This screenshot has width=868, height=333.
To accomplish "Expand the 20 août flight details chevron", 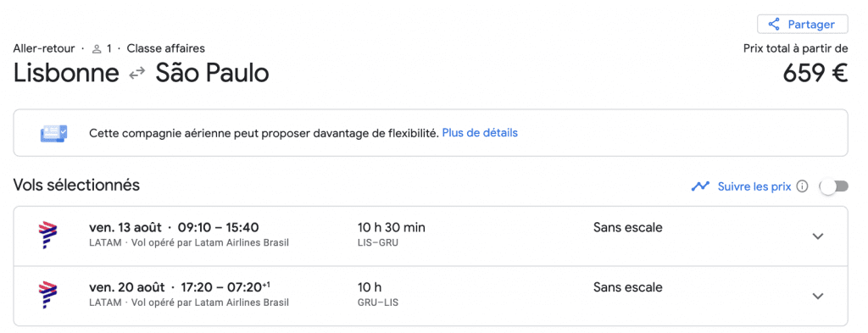I will click(818, 296).
